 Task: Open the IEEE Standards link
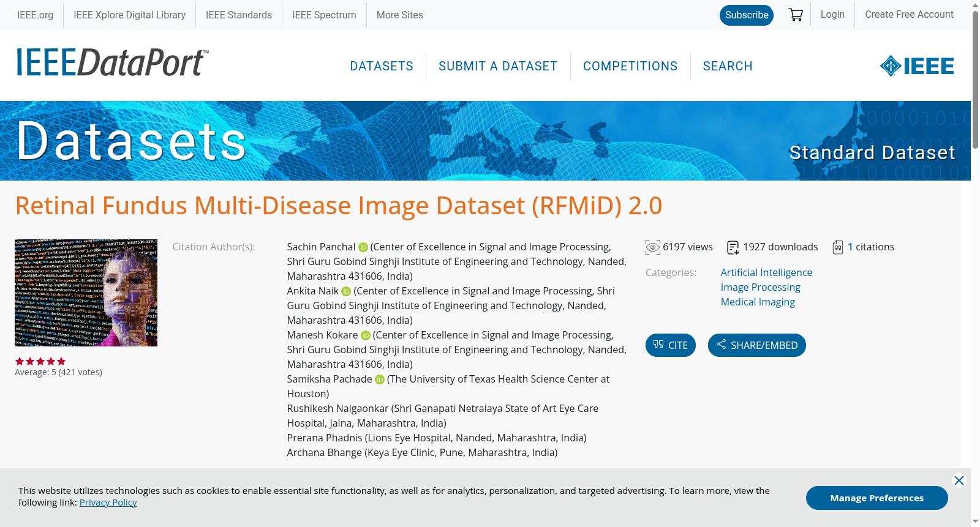[x=239, y=15]
